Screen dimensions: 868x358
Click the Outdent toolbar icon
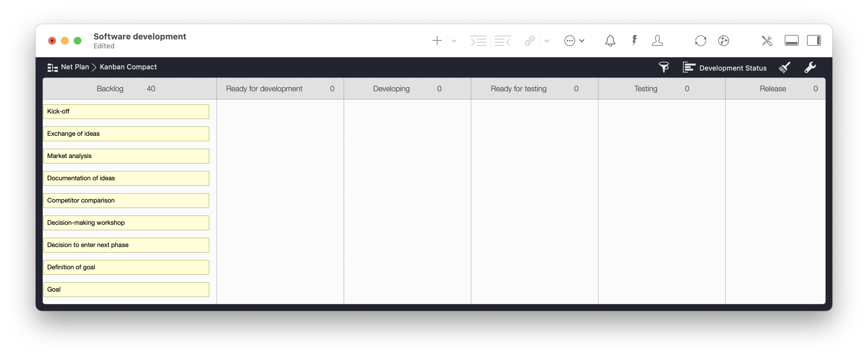503,41
